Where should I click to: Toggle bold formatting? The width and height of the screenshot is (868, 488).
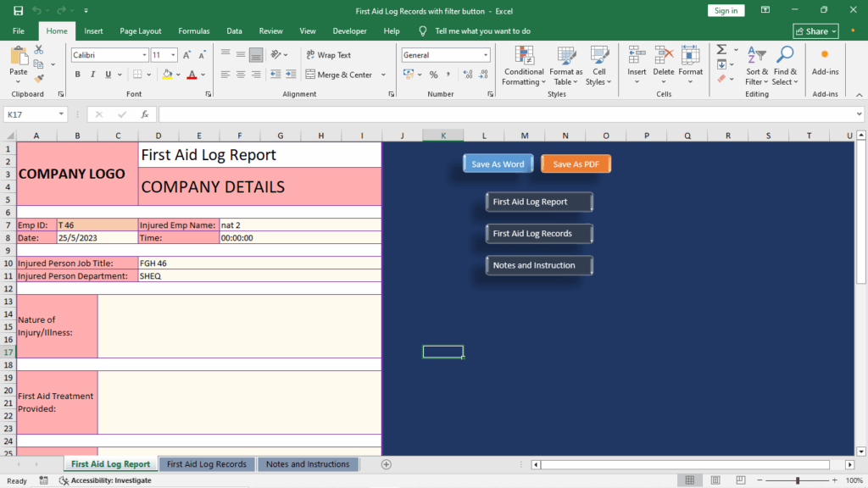[x=77, y=75]
